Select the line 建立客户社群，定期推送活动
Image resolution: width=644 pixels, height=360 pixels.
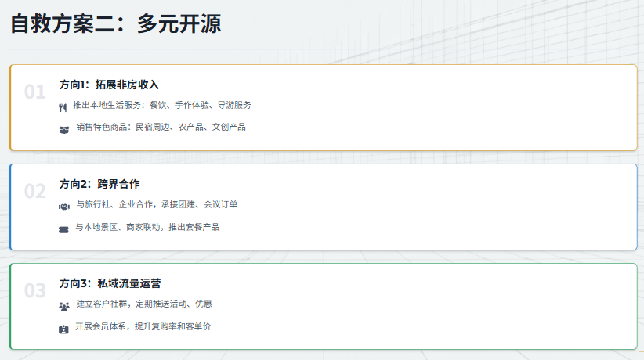tap(143, 304)
